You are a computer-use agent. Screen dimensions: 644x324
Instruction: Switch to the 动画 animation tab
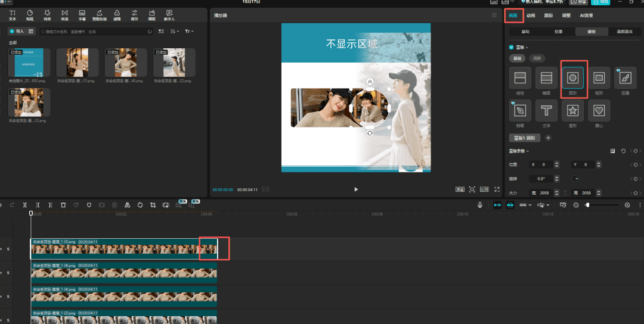click(x=531, y=15)
